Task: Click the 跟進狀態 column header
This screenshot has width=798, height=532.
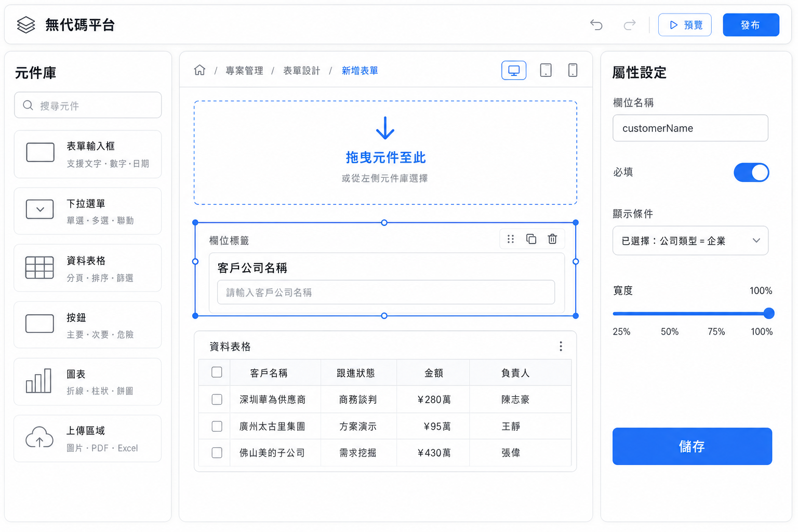Action: point(356,373)
